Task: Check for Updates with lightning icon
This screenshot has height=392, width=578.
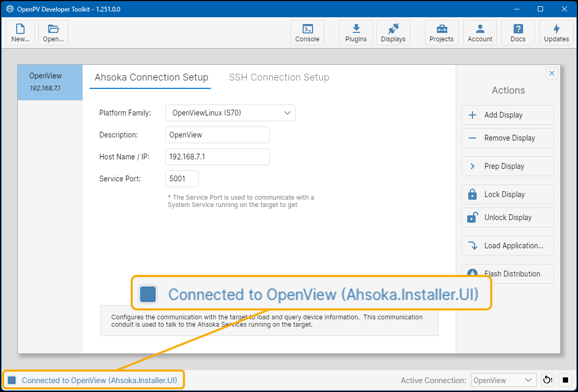Action: click(x=556, y=33)
